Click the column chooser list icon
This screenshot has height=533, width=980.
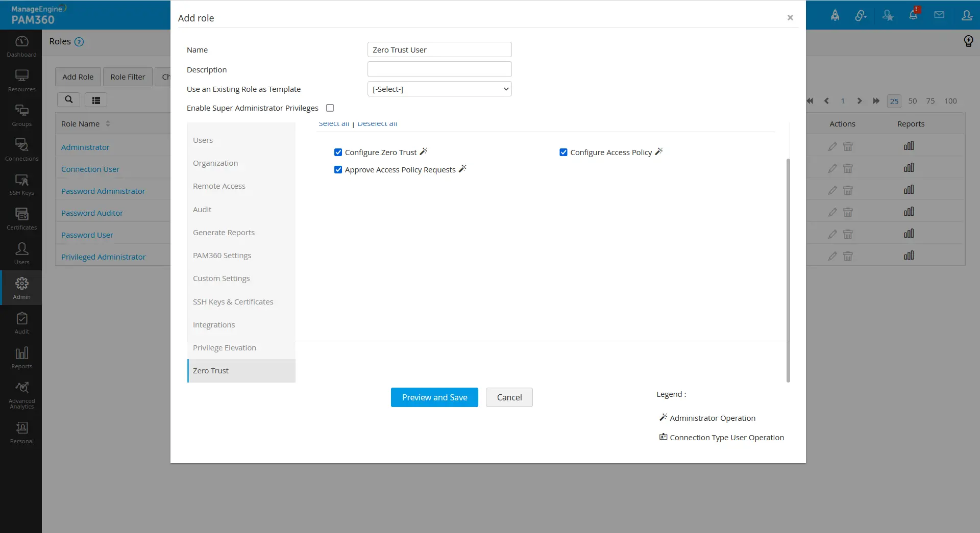coord(96,100)
